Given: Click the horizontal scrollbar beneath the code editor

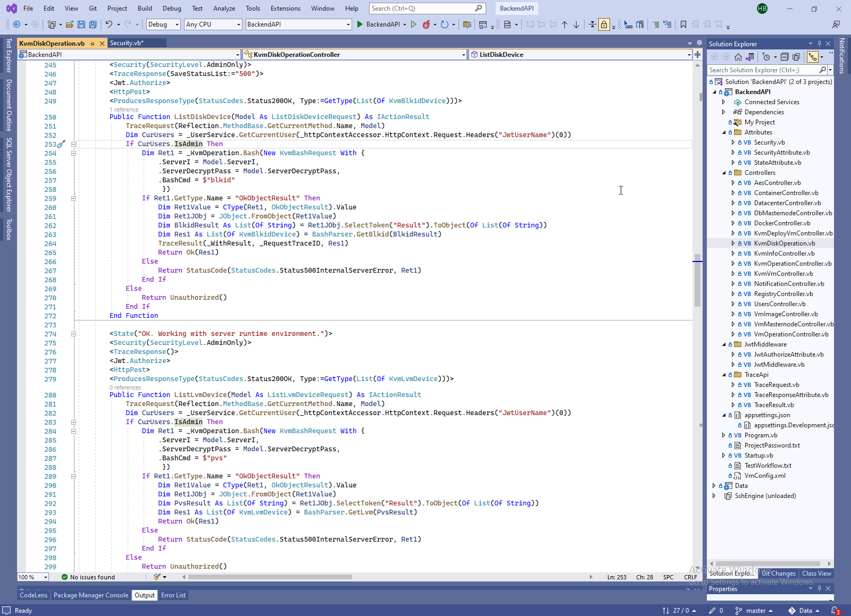Looking at the screenshot, I should pos(270,577).
